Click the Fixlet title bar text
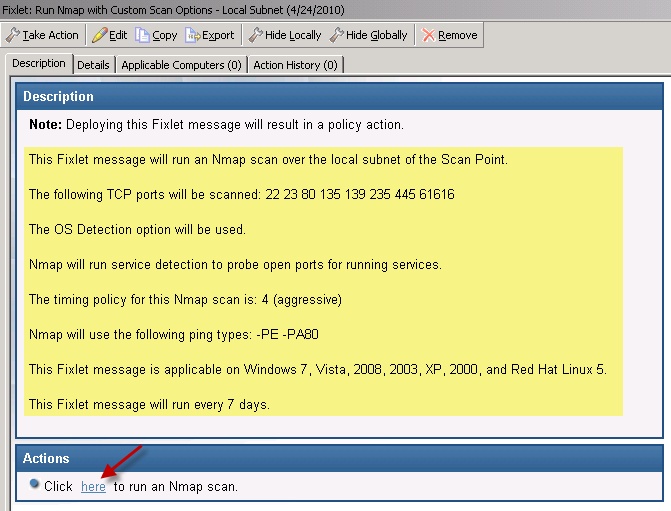Image resolution: width=671 pixels, height=511 pixels. coord(173,10)
